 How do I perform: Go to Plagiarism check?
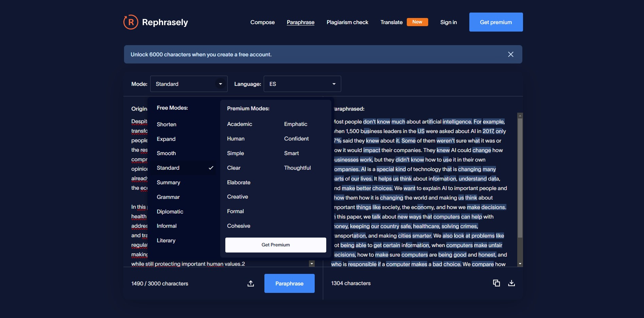(347, 22)
